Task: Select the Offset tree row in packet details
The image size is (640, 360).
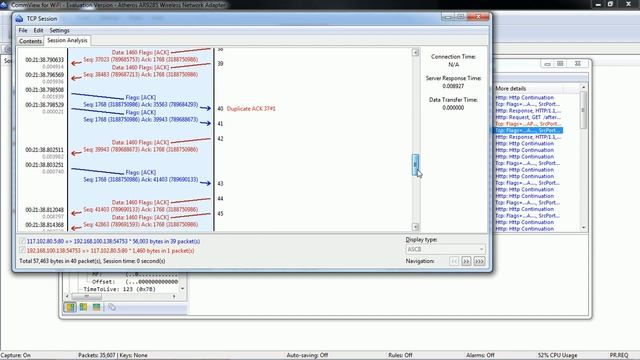Action: click(135, 282)
